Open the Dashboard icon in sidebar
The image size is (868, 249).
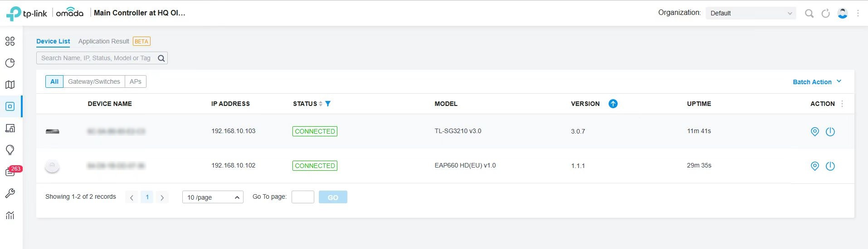coord(10,41)
